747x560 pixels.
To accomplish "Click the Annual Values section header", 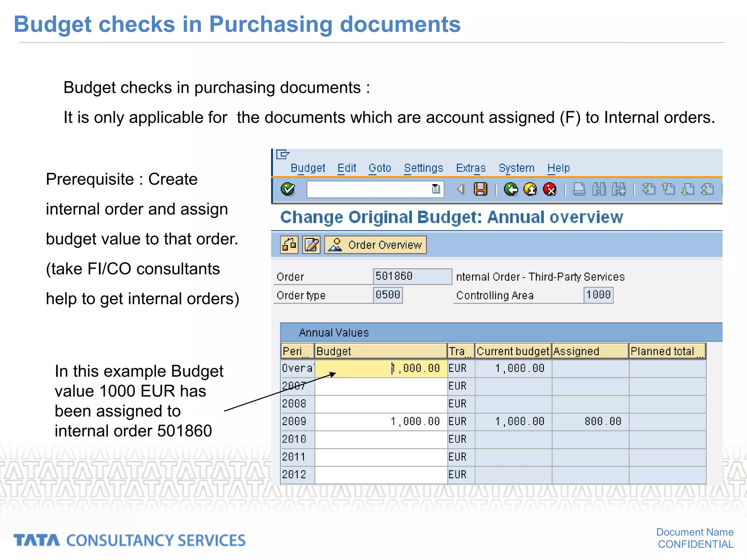I will coord(501,332).
